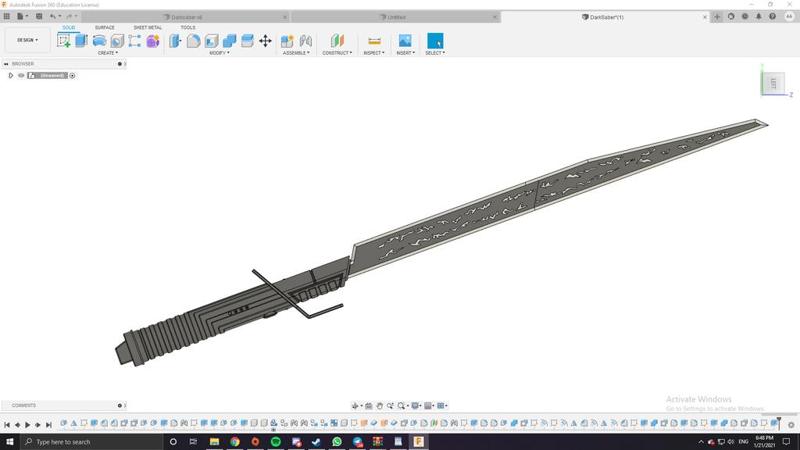Select the Create Sketch tool
Screen dimensions: 800x450
[x=65, y=41]
